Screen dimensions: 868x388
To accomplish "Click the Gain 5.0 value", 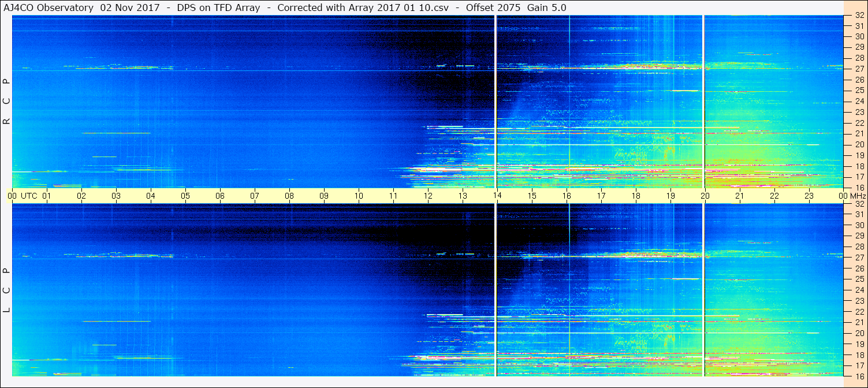I will [x=546, y=8].
